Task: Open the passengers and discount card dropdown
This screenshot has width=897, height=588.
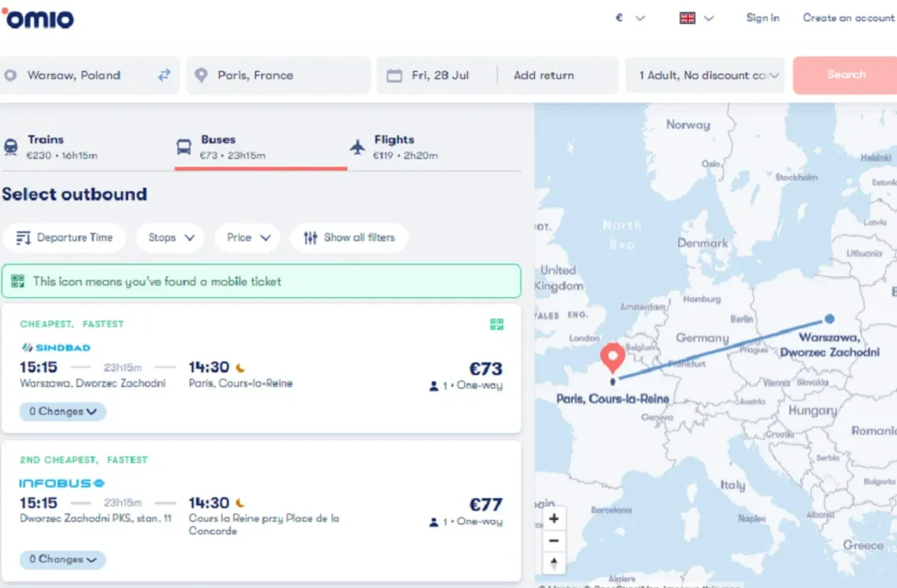Action: (x=705, y=75)
